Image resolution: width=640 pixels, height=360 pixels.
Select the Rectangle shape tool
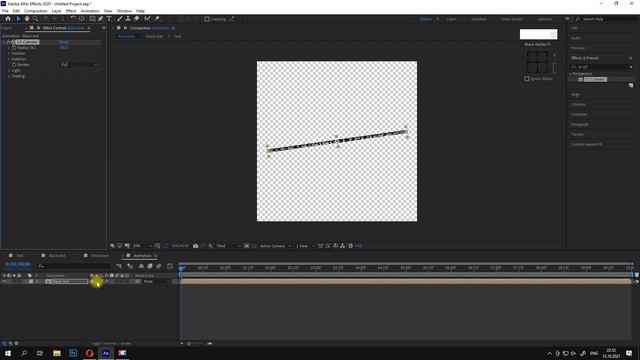click(x=92, y=19)
